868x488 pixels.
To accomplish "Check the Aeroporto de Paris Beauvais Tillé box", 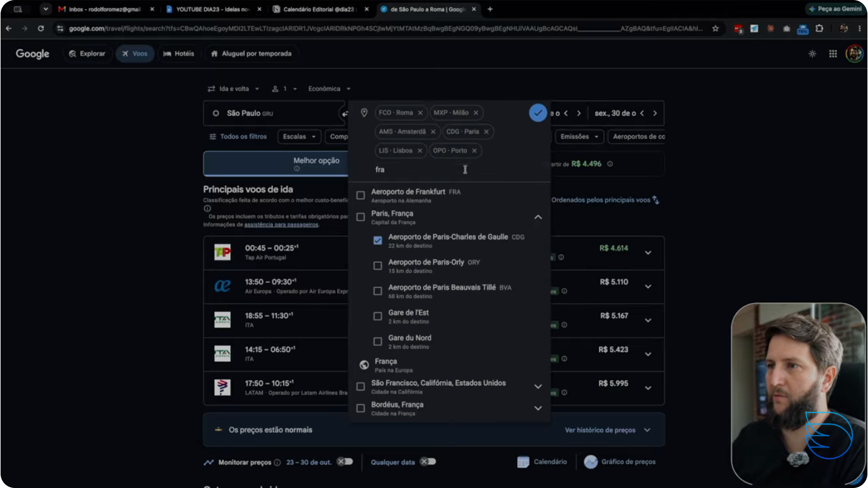I will (x=378, y=291).
